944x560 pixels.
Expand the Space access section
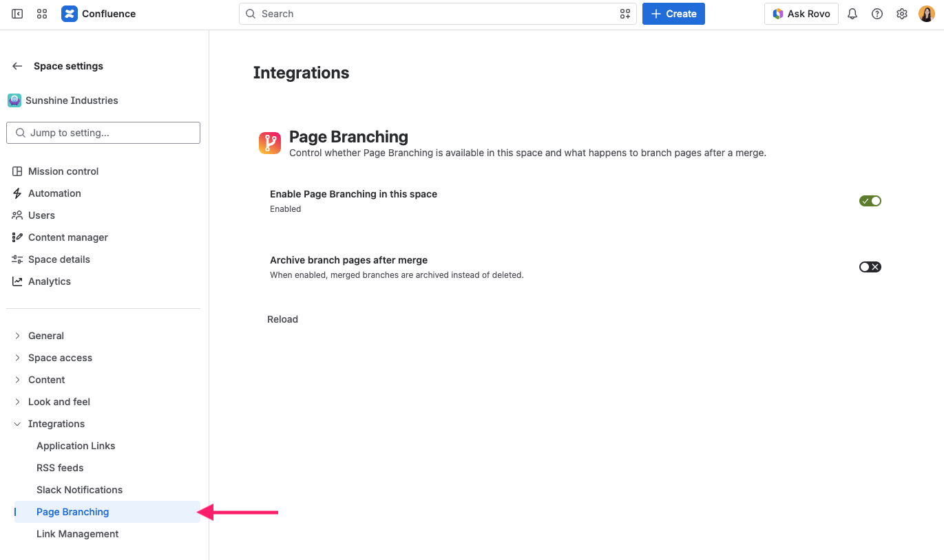(17, 358)
